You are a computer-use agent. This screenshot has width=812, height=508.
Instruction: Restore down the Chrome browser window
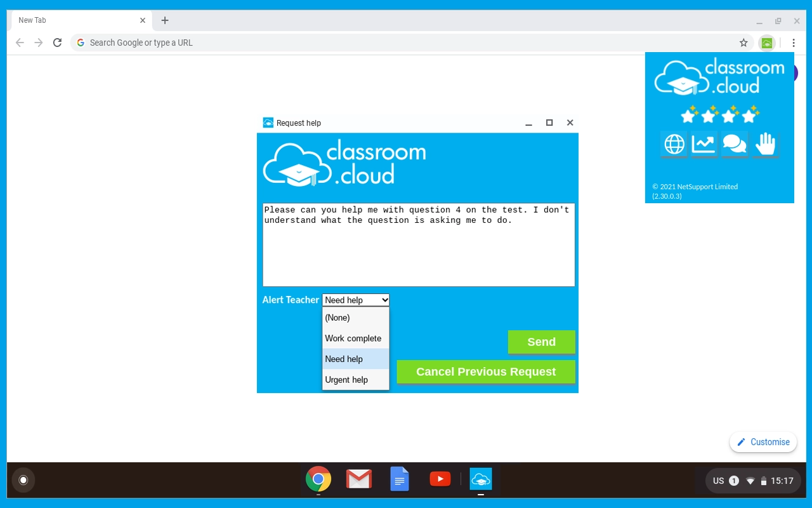click(x=778, y=21)
